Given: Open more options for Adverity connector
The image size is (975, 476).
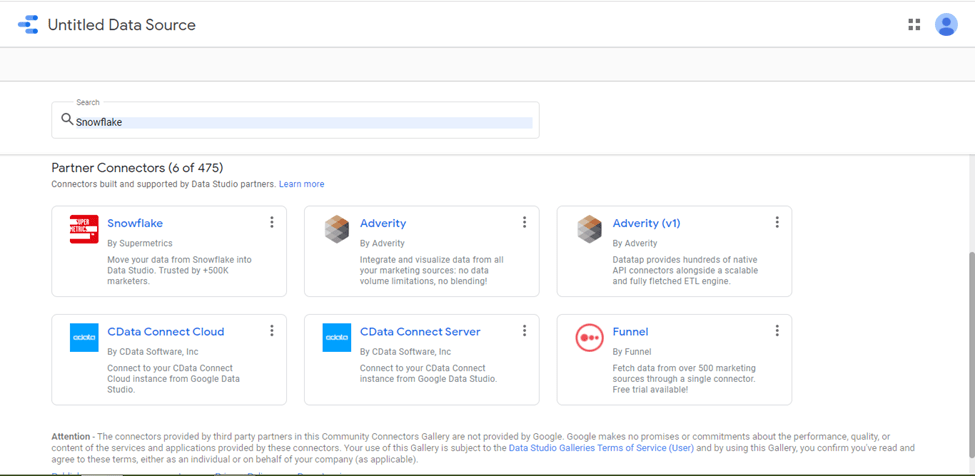Looking at the screenshot, I should click(x=524, y=222).
